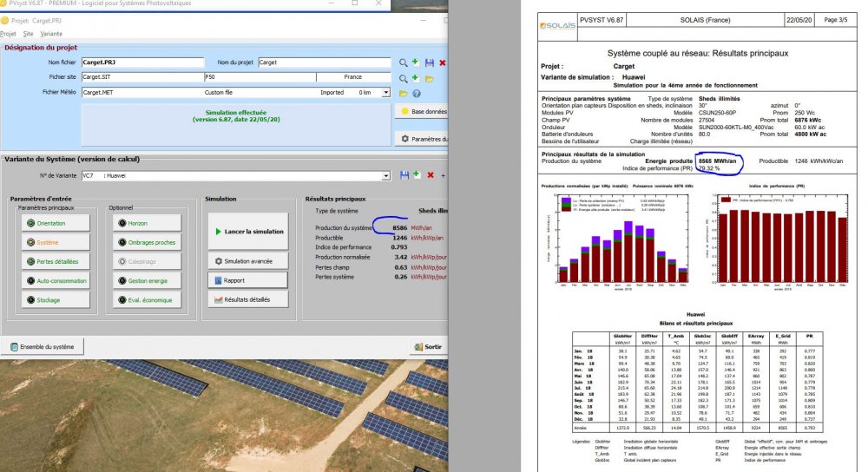Open the Rapport button
This screenshot has width=868, height=472.
coord(248,280)
